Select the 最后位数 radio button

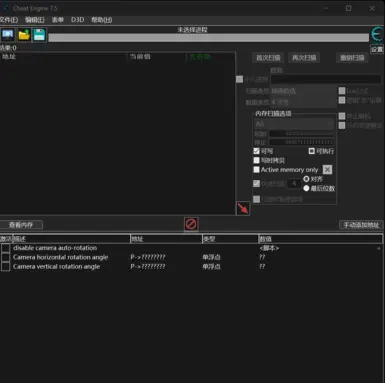pos(306,188)
